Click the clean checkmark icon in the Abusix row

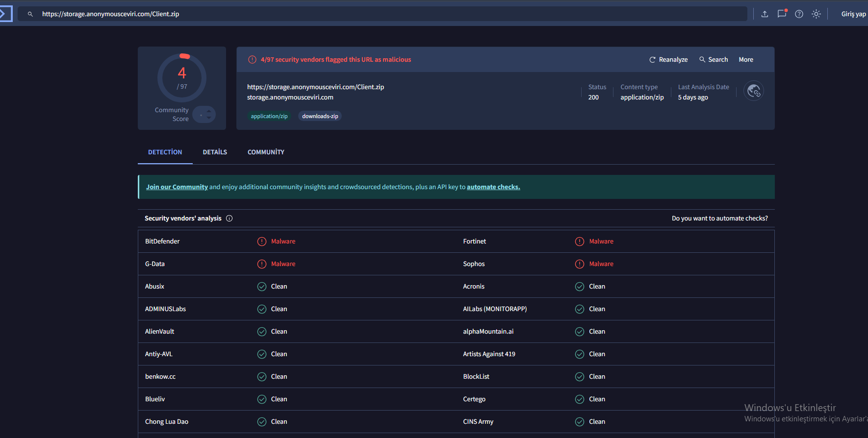tap(262, 287)
